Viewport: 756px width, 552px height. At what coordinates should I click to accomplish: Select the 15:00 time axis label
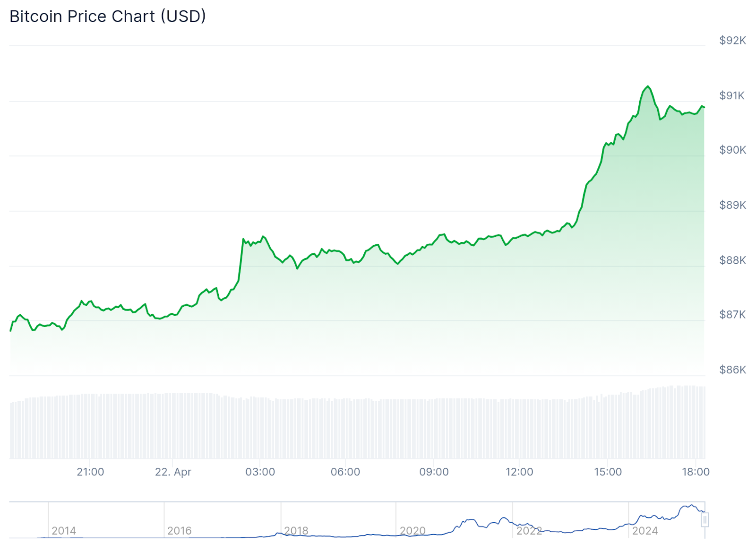click(x=608, y=472)
